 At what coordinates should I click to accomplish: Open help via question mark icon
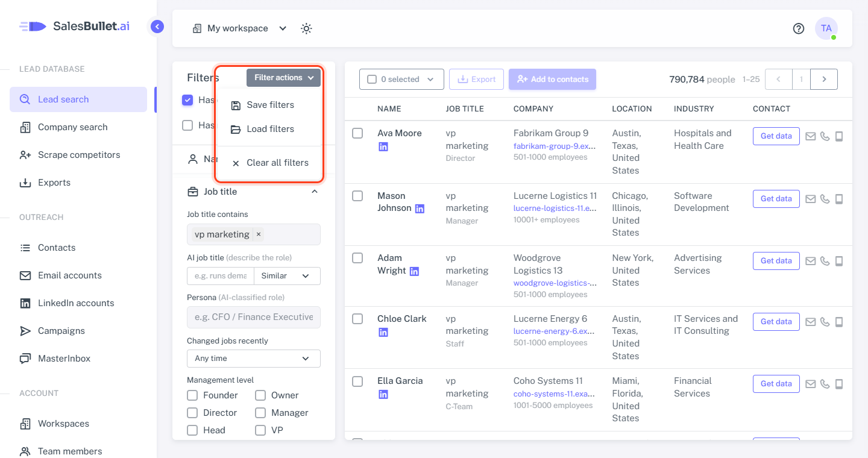[799, 28]
